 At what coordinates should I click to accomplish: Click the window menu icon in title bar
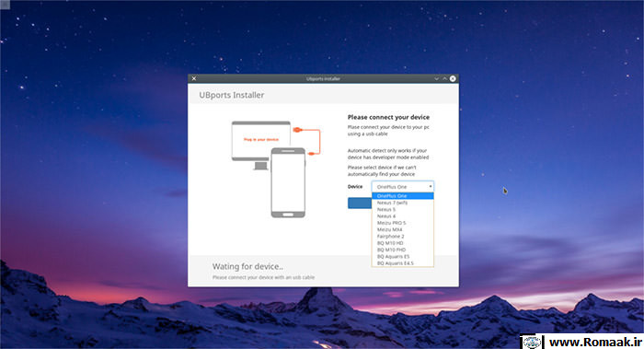pyautogui.click(x=194, y=78)
